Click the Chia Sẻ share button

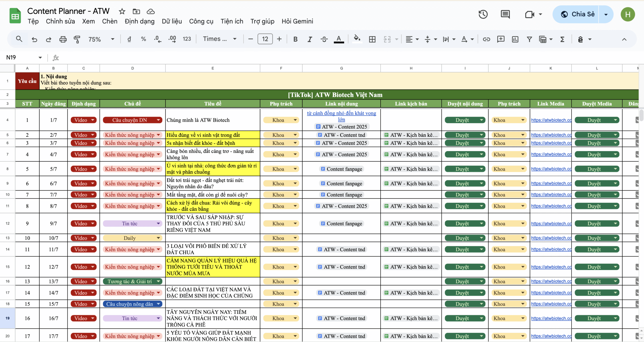click(x=577, y=14)
